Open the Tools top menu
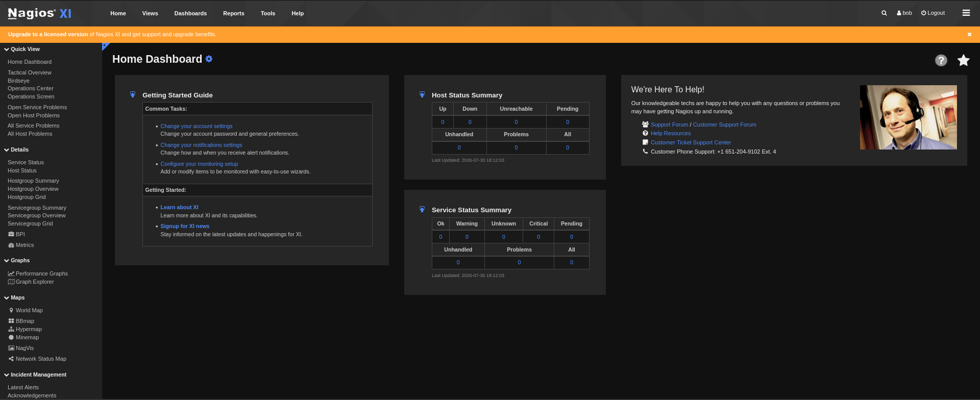Viewport: 980px width, 400px height. (x=268, y=13)
